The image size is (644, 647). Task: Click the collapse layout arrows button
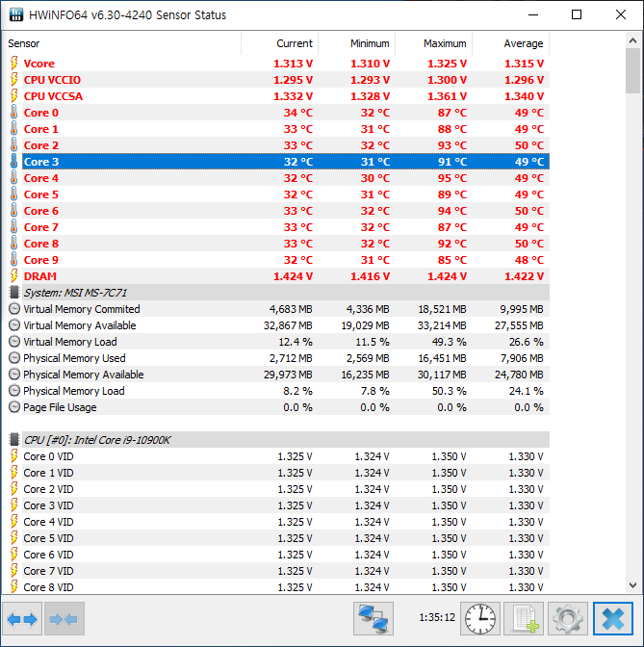64,618
